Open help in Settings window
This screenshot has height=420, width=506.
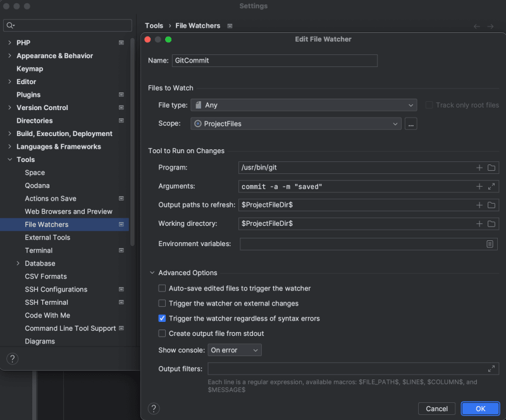pos(12,359)
